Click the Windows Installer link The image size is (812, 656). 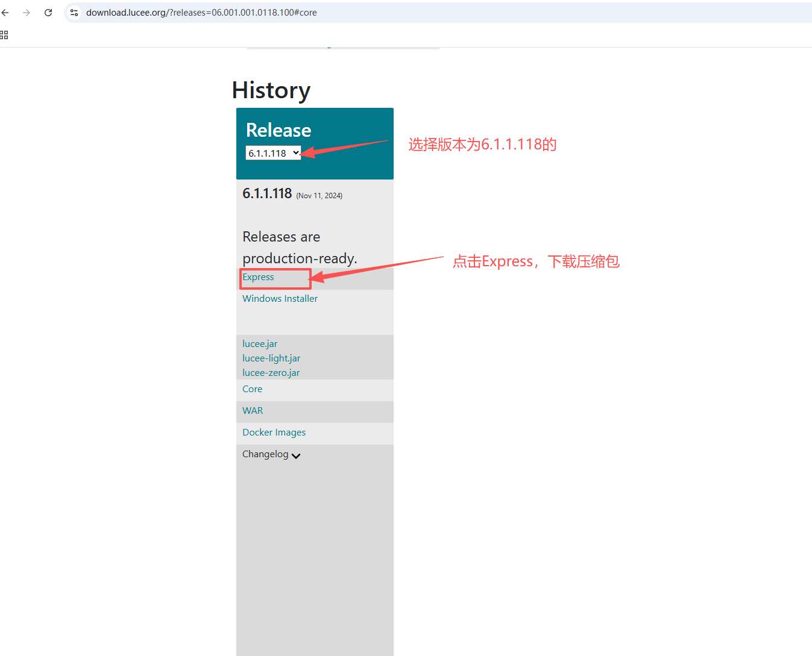280,299
